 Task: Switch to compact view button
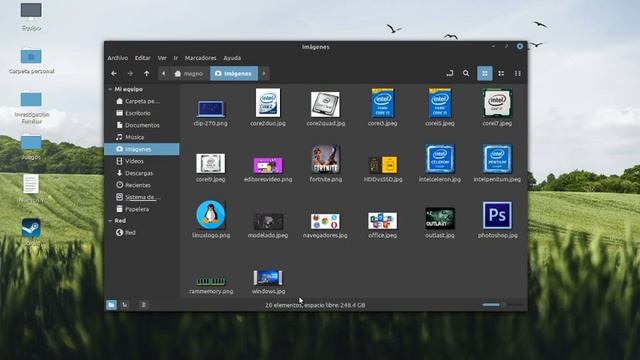coord(518,73)
